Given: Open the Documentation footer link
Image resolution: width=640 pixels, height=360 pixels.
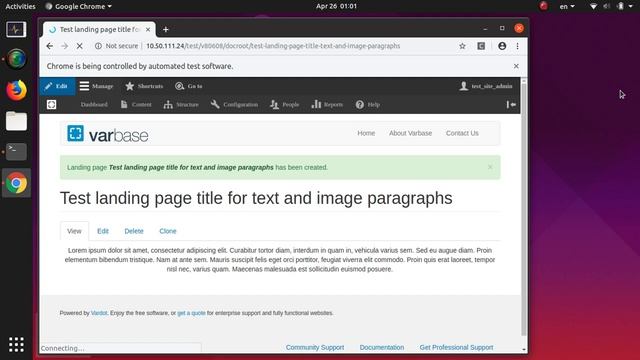Looking at the screenshot, I should (382, 347).
